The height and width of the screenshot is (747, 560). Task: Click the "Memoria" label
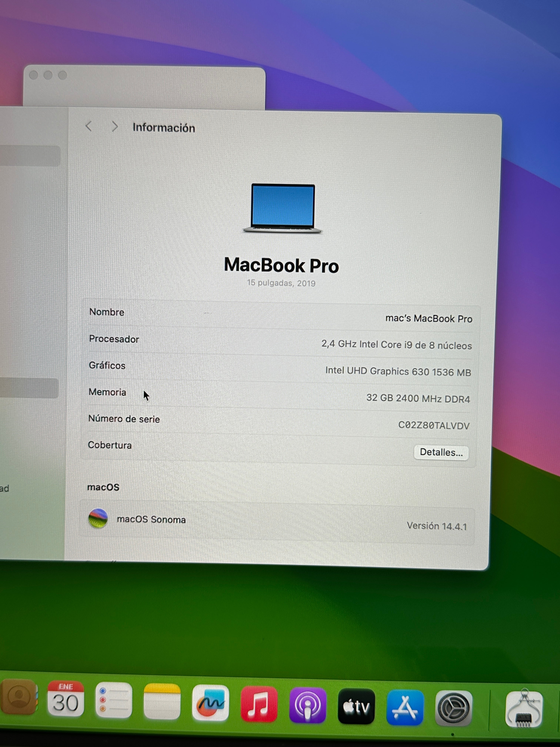click(107, 392)
